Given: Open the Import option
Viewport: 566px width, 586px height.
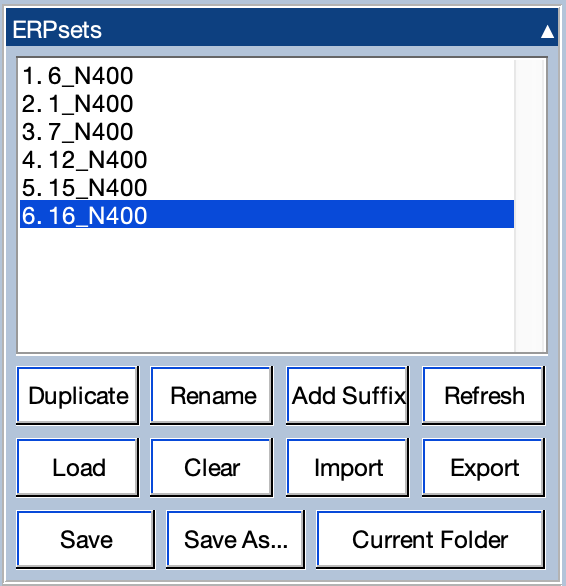Looking at the screenshot, I should click(x=348, y=468).
